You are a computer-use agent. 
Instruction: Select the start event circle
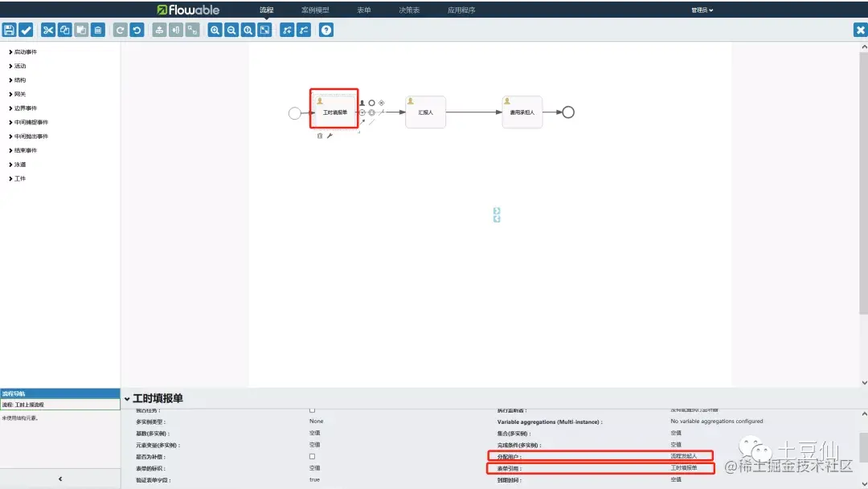294,113
